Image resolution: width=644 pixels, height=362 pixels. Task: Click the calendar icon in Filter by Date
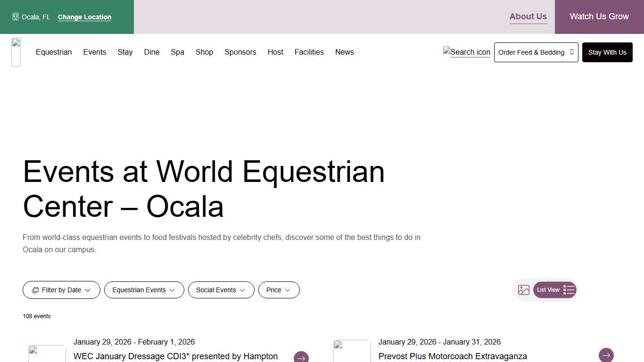pos(36,290)
